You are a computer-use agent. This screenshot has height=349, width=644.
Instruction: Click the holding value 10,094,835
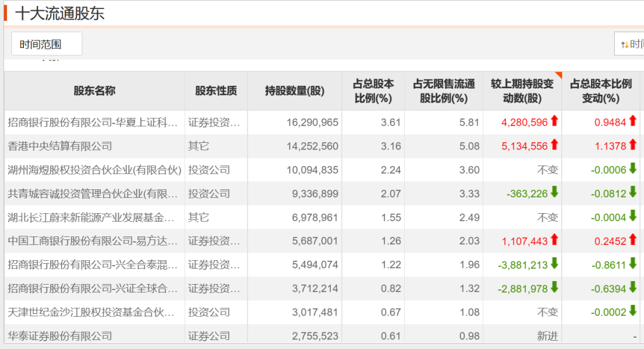tap(312, 170)
